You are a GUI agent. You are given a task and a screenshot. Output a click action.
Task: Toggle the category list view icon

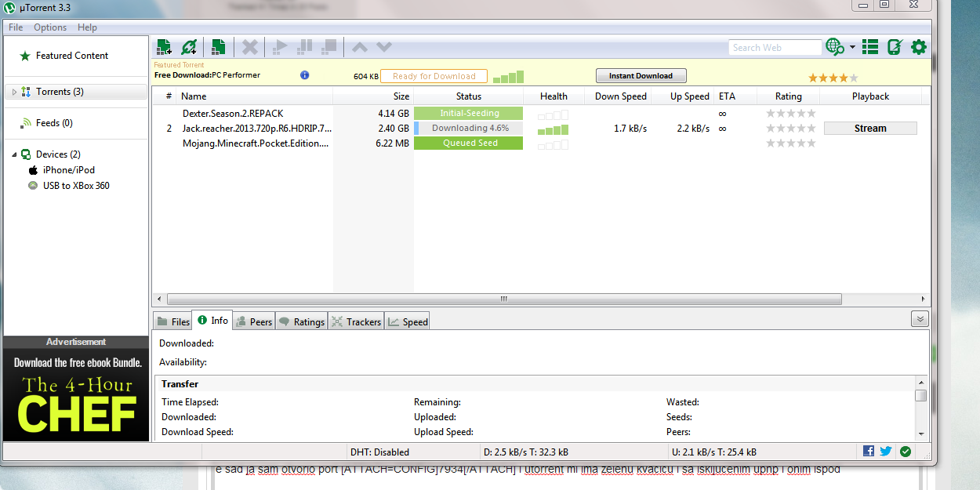coord(870,47)
